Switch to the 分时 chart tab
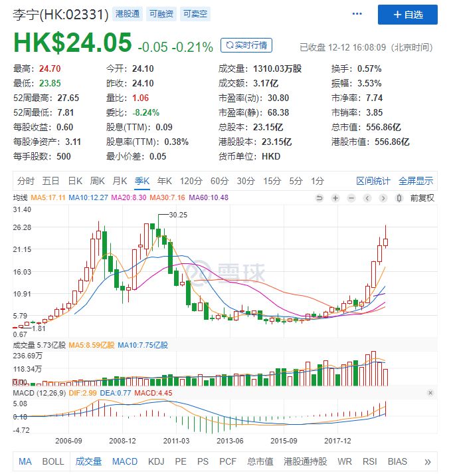This screenshot has width=451, height=476. coord(26,181)
